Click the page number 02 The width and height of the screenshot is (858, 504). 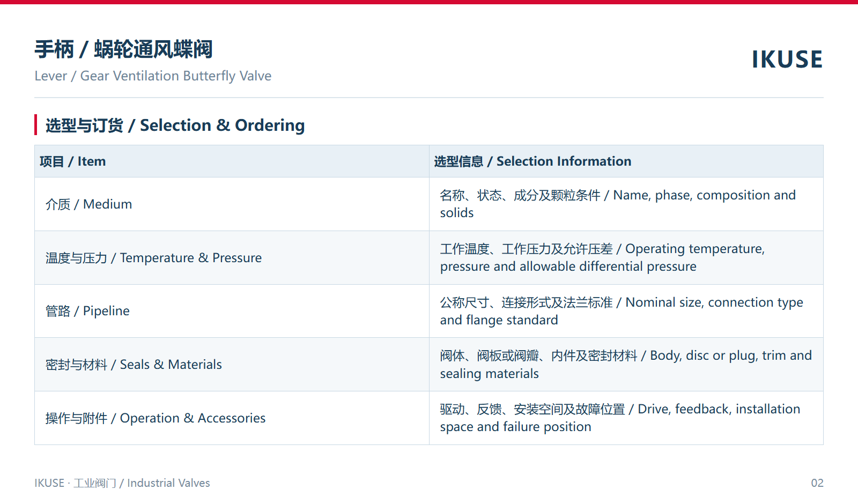point(817,483)
